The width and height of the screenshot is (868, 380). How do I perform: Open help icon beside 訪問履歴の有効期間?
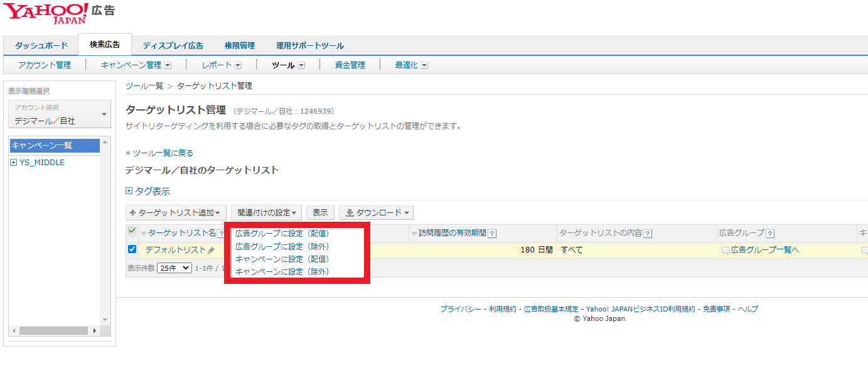point(492,234)
